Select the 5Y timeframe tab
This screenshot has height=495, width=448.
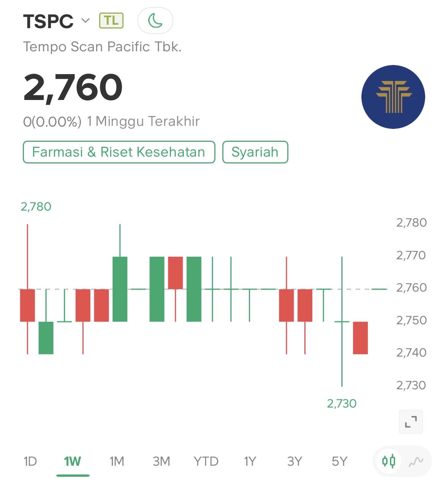[x=339, y=461]
